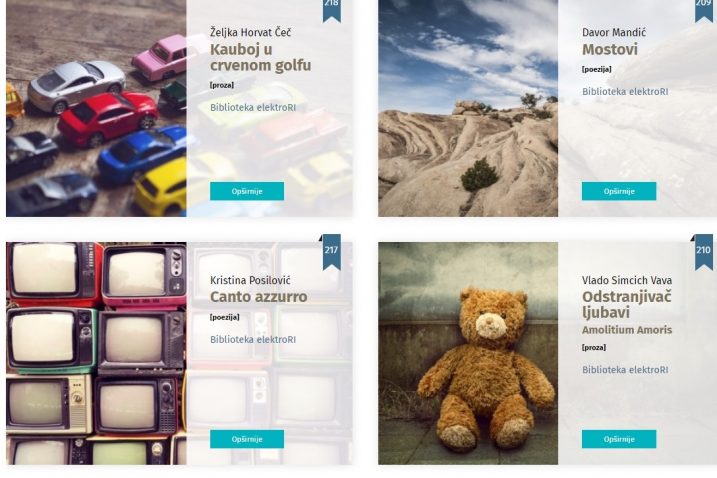Click the 217 ribbon bookmark badge
717x478 pixels.
pyautogui.click(x=331, y=252)
